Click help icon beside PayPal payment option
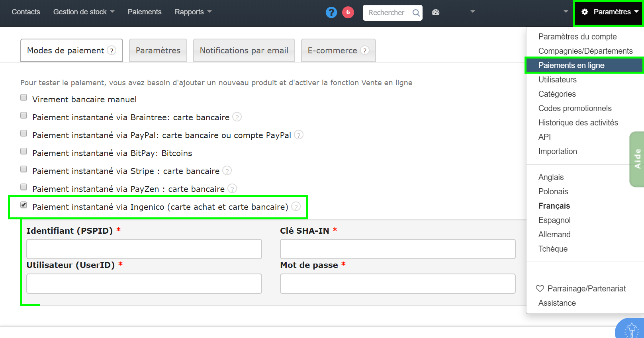This screenshot has width=644, height=338. click(x=299, y=135)
